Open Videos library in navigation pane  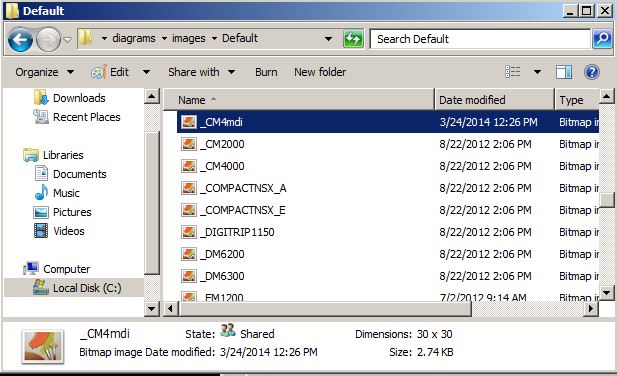pos(68,231)
